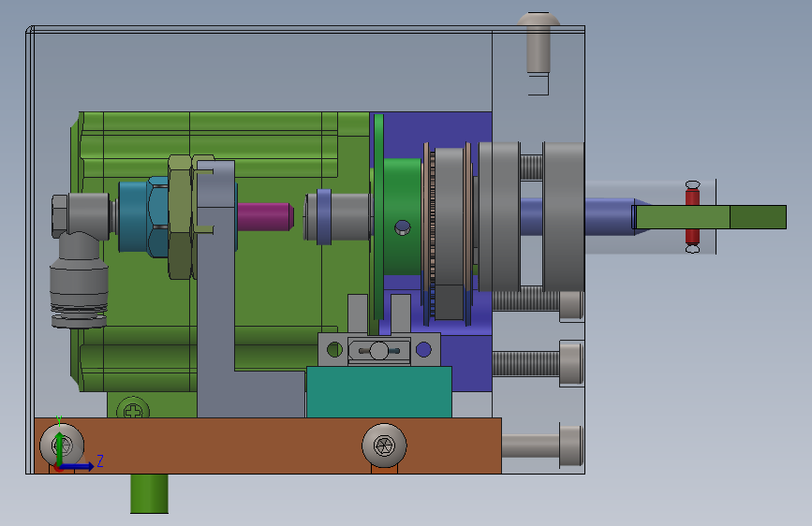Select the thin green encoder disc
Viewport: 812px width, 526px height.
pyautogui.click(x=378, y=217)
